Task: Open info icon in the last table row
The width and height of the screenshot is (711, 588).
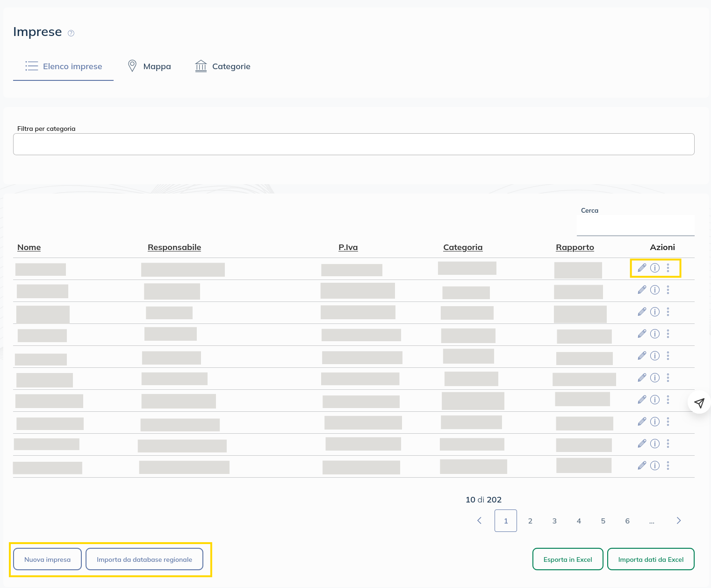Action: point(655,466)
